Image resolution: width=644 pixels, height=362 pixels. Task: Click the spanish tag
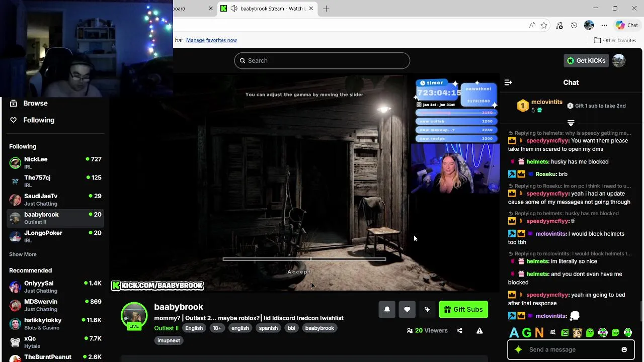(268, 328)
